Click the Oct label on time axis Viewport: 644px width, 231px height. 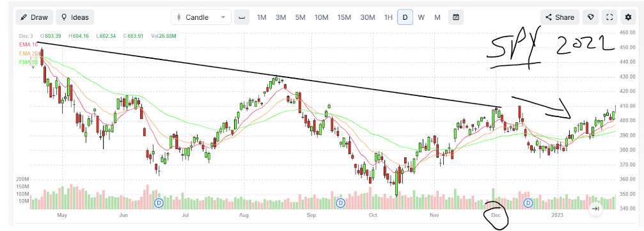(x=373, y=215)
